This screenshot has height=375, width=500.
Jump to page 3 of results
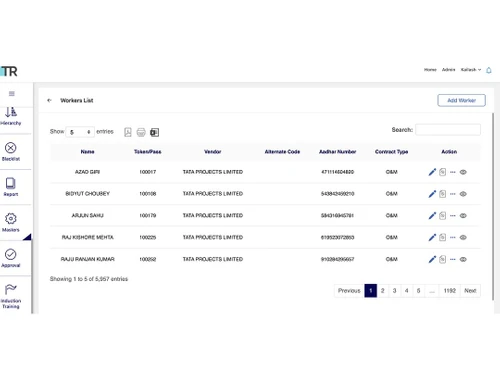[x=394, y=291]
